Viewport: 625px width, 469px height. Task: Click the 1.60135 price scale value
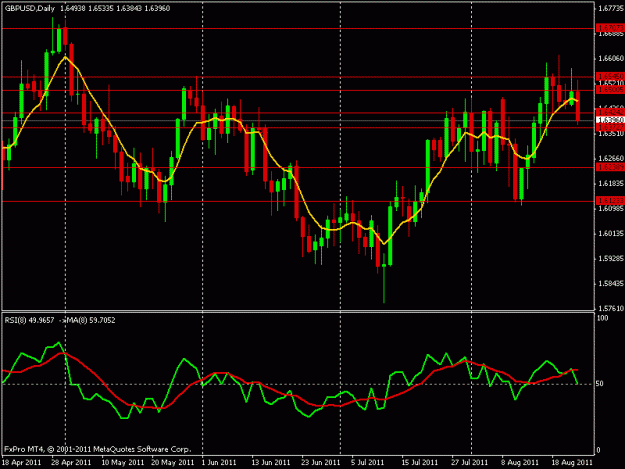click(x=611, y=234)
